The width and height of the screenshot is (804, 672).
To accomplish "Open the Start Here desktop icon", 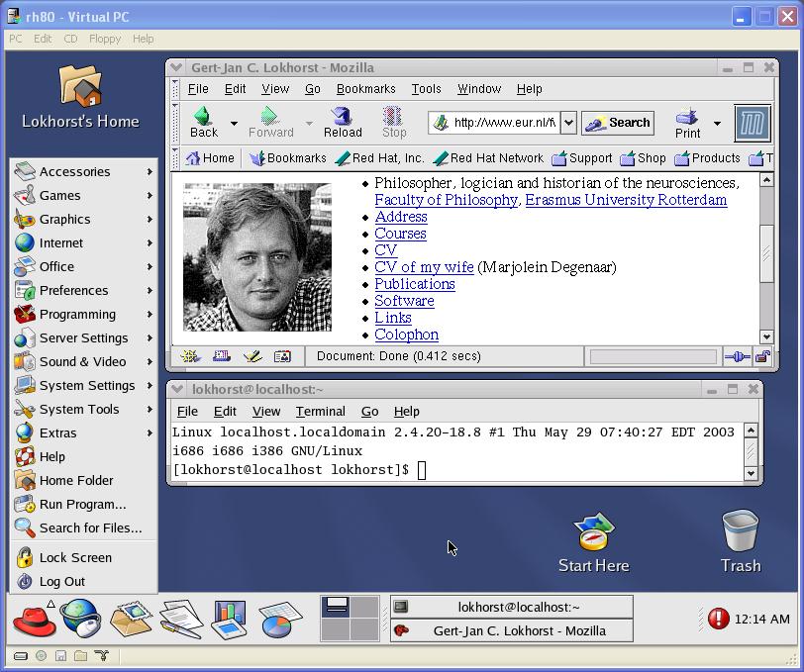I will 594,542.
